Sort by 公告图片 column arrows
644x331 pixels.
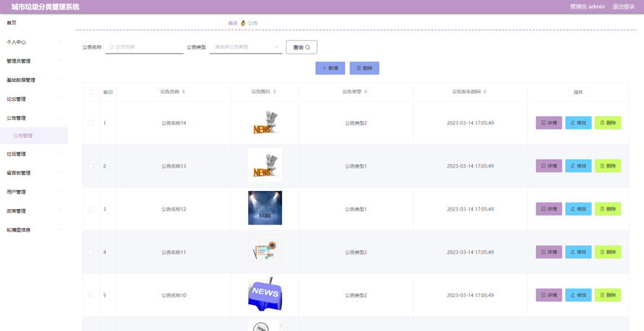pyautogui.click(x=275, y=91)
